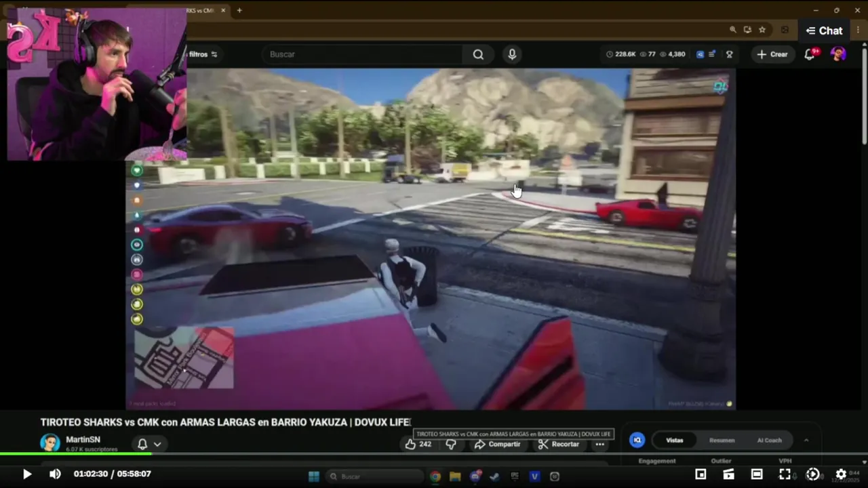The height and width of the screenshot is (488, 868).
Task: Mute the video using the speaker icon
Action: tap(55, 474)
